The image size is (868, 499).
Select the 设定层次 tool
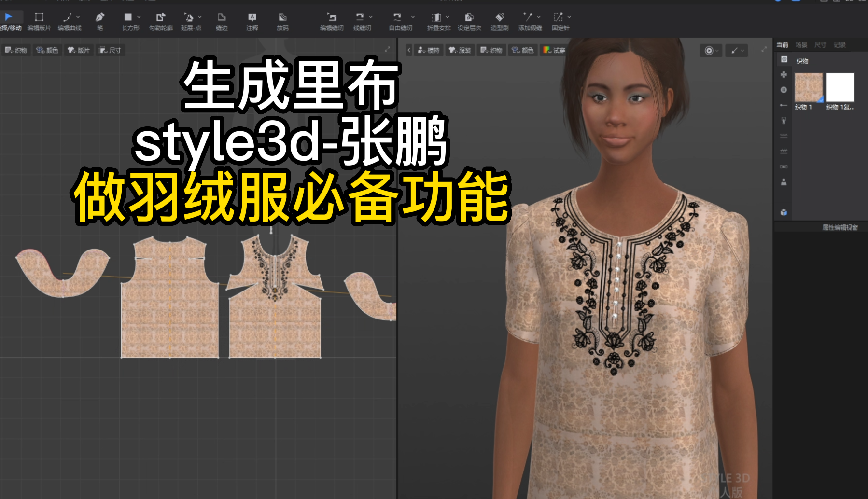click(469, 21)
